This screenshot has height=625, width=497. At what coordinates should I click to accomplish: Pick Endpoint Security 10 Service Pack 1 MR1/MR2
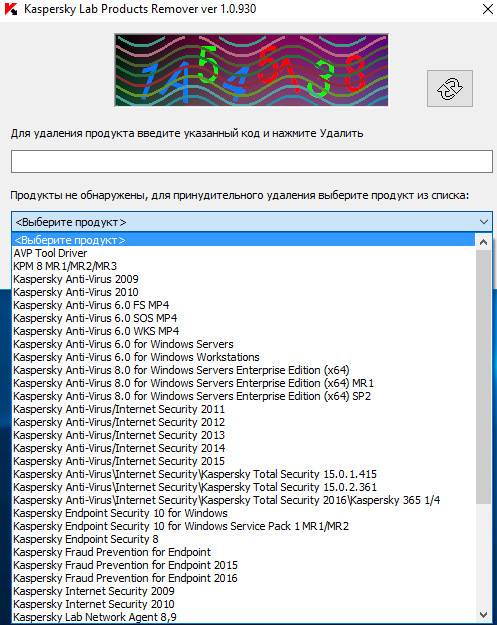[244, 526]
